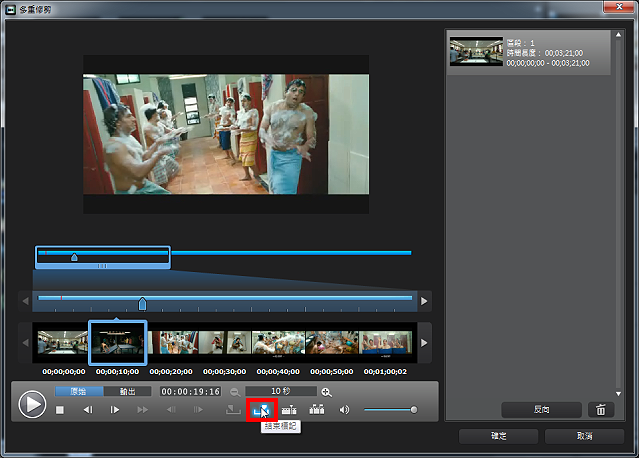Click the overview timeline playhead marker
639x458 pixels.
[x=74, y=257]
